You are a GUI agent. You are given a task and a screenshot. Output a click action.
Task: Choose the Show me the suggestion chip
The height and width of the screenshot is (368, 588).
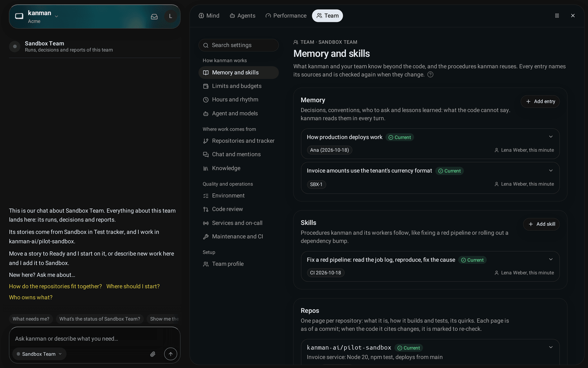(x=164, y=319)
